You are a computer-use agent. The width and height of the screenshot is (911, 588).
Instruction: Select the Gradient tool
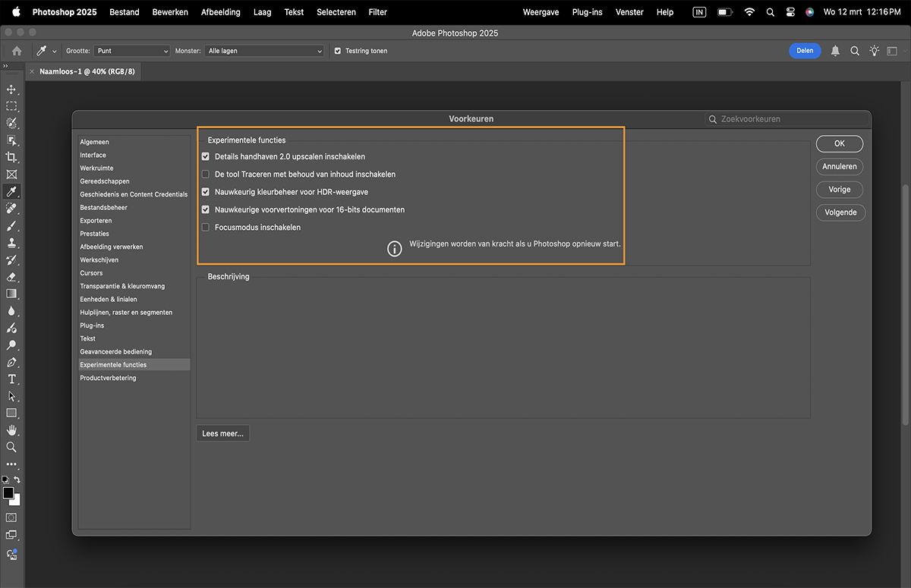(11, 294)
